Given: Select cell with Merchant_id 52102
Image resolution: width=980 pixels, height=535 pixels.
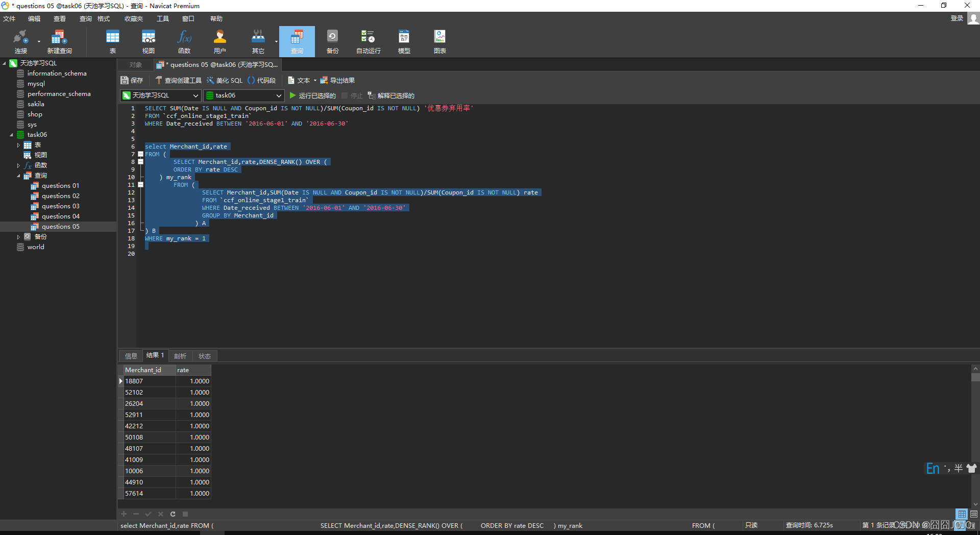Looking at the screenshot, I should (x=150, y=393).
